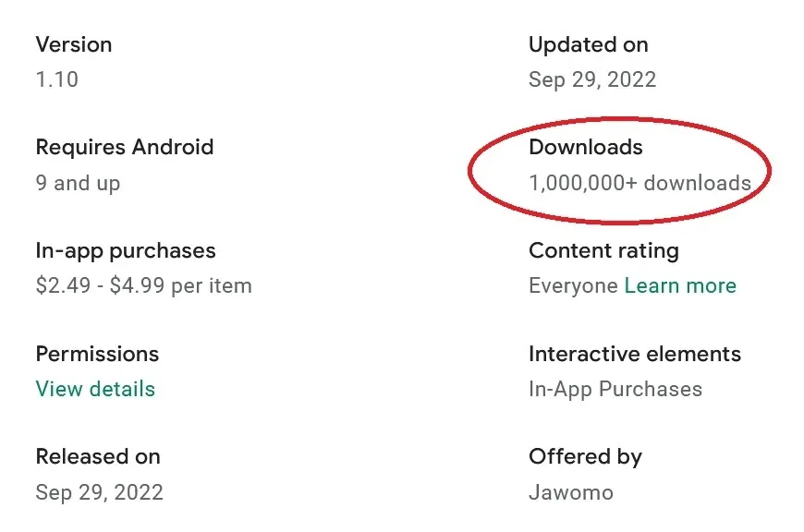
Task: Select the "9 and up" text
Action: point(79,183)
